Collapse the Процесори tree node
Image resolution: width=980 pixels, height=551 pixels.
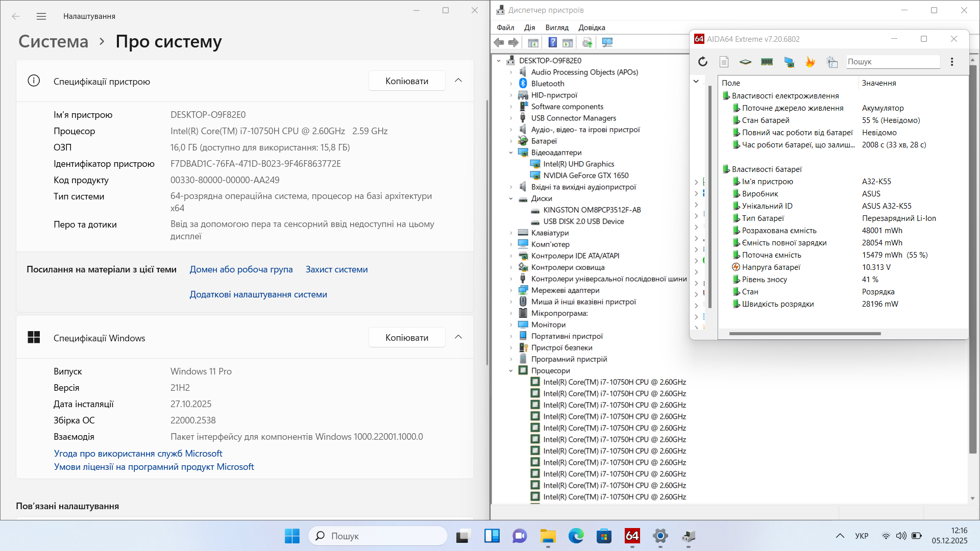coord(511,371)
